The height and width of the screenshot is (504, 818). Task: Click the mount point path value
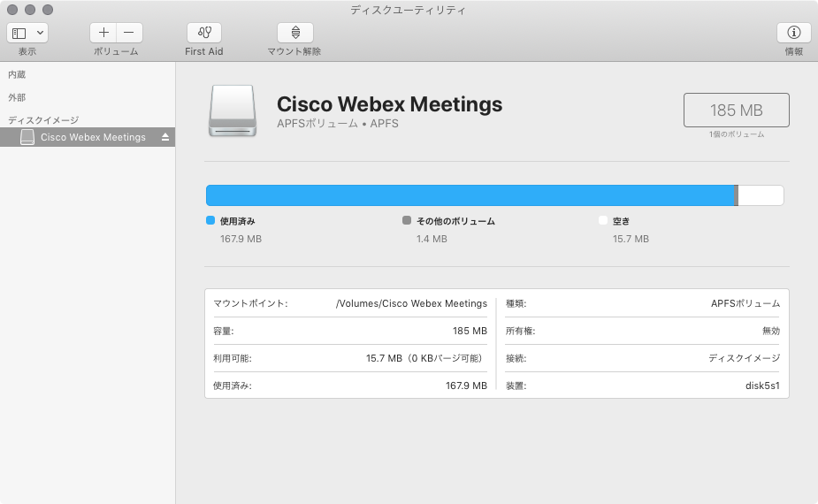pos(411,303)
